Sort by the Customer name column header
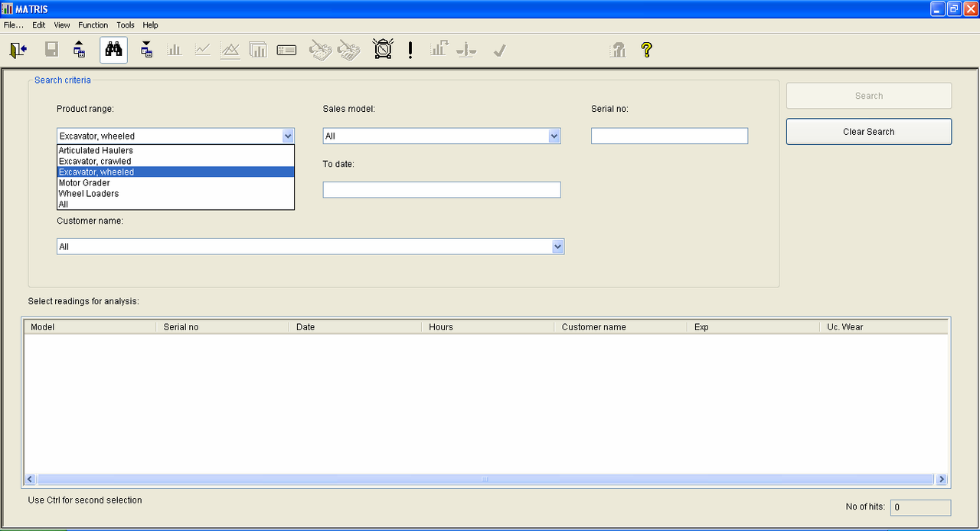Viewport: 980px width, 531px height. (x=621, y=326)
